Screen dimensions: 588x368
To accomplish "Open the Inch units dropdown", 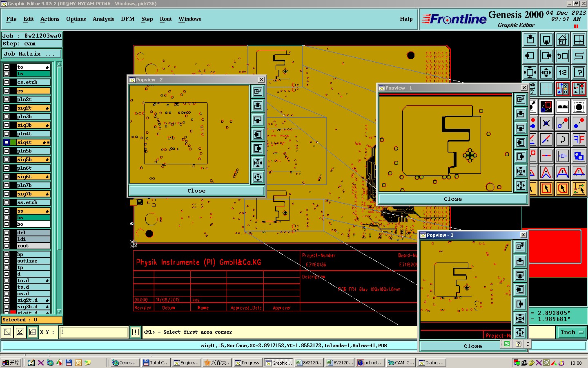I will (x=571, y=332).
